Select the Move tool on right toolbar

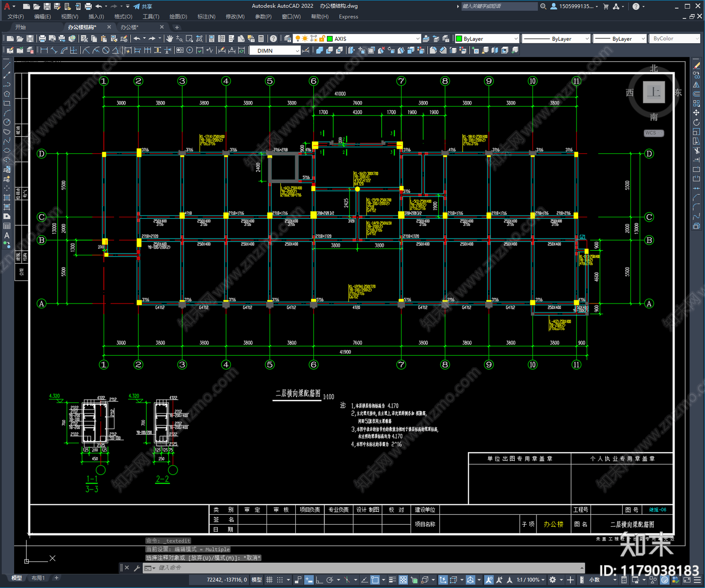point(696,113)
